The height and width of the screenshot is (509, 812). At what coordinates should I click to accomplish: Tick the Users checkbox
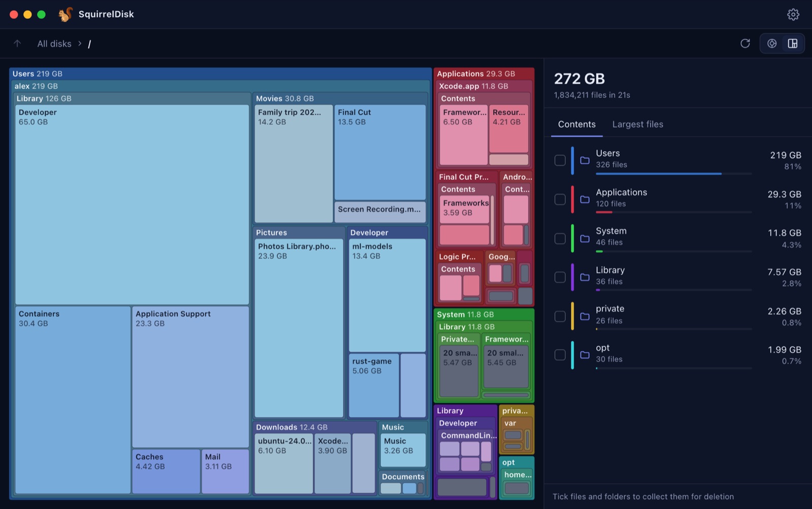(560, 160)
